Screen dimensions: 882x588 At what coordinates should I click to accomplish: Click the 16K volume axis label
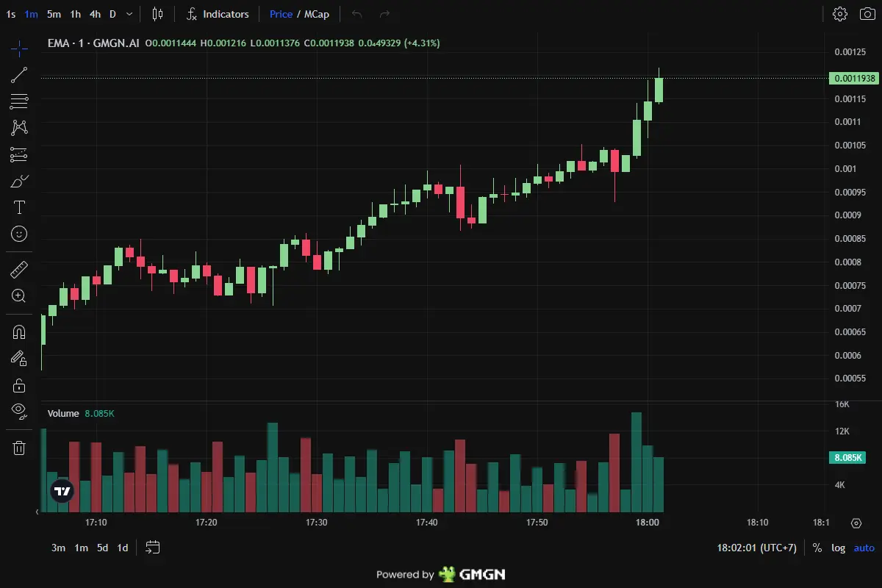click(842, 404)
